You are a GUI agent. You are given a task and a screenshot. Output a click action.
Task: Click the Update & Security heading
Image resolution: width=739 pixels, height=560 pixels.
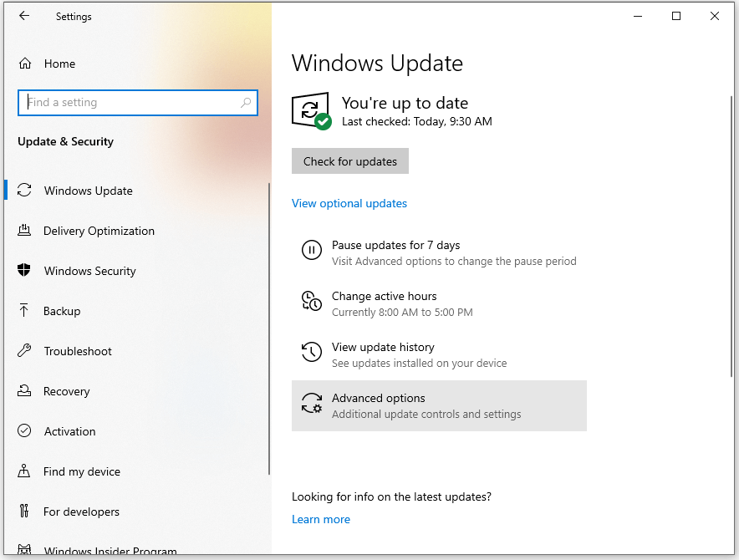pos(65,141)
